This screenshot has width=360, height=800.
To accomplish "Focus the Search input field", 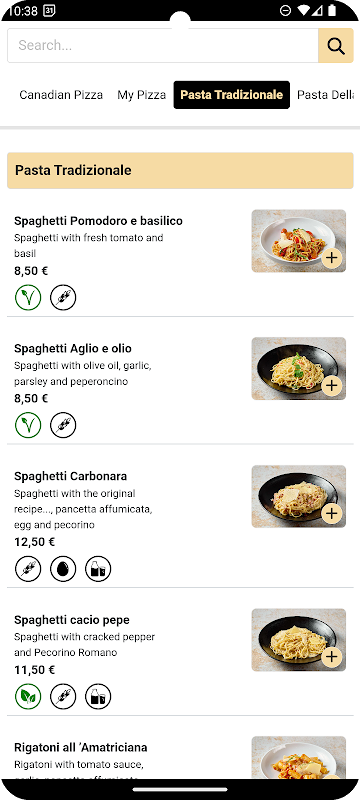I will (x=163, y=46).
